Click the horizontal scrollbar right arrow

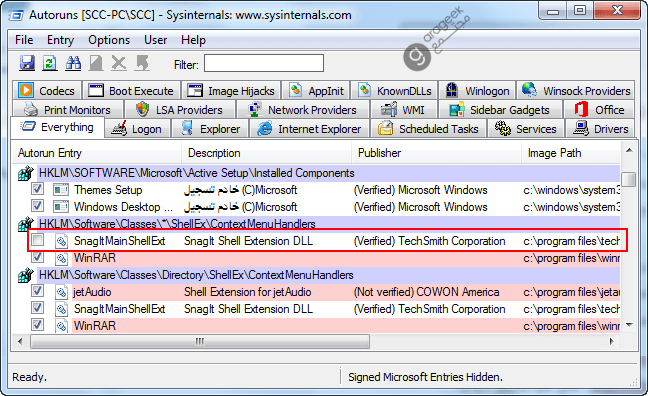point(612,341)
